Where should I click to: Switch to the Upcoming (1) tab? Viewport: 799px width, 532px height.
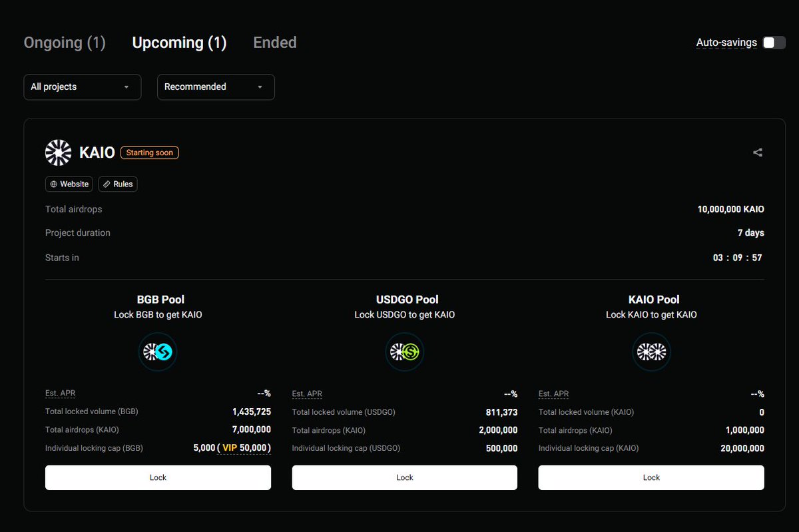tap(179, 43)
